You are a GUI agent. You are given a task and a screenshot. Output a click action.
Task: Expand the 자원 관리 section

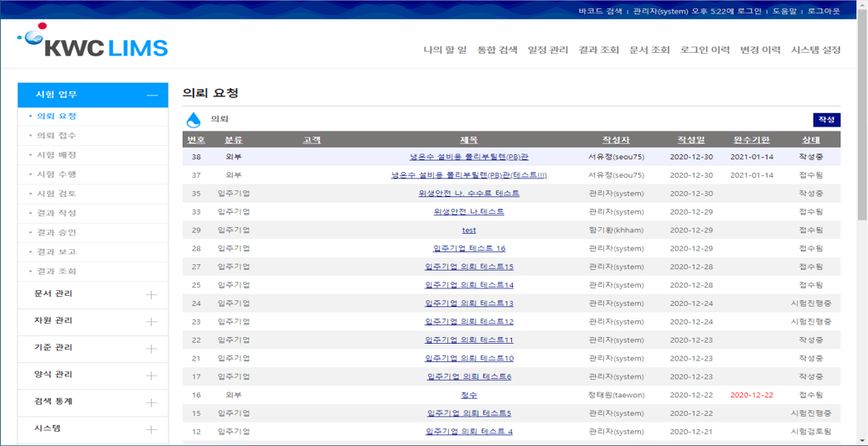tap(152, 322)
